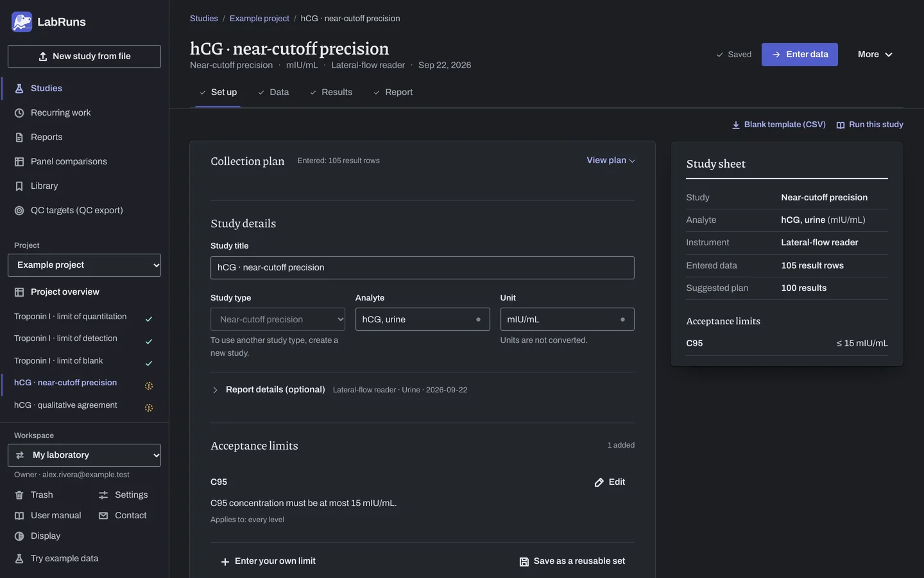The height and width of the screenshot is (578, 924).
Task: Open the Library section
Action: 84,186
